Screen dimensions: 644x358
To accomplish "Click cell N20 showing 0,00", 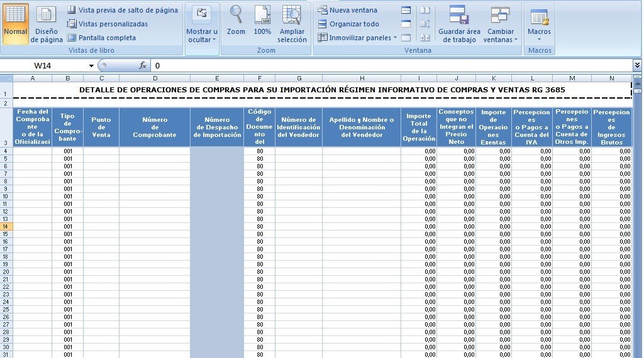I will (611, 272).
